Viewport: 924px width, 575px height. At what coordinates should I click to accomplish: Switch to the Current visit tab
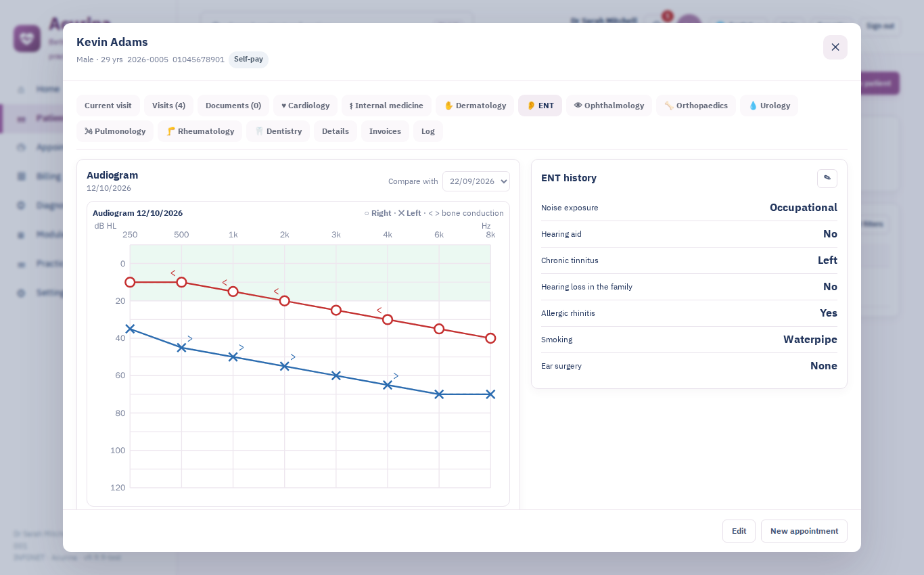[108, 106]
